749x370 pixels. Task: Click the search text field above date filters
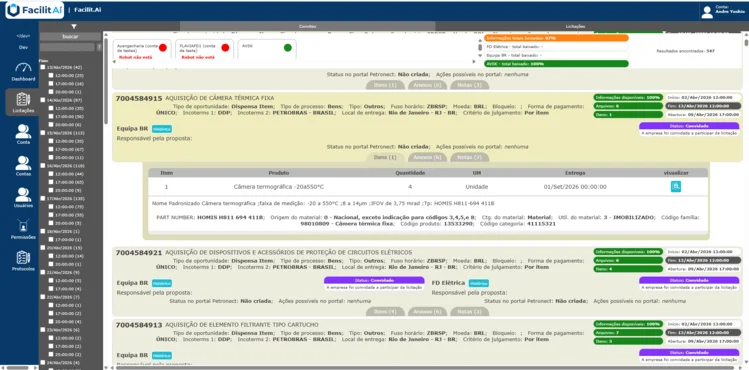[x=67, y=47]
